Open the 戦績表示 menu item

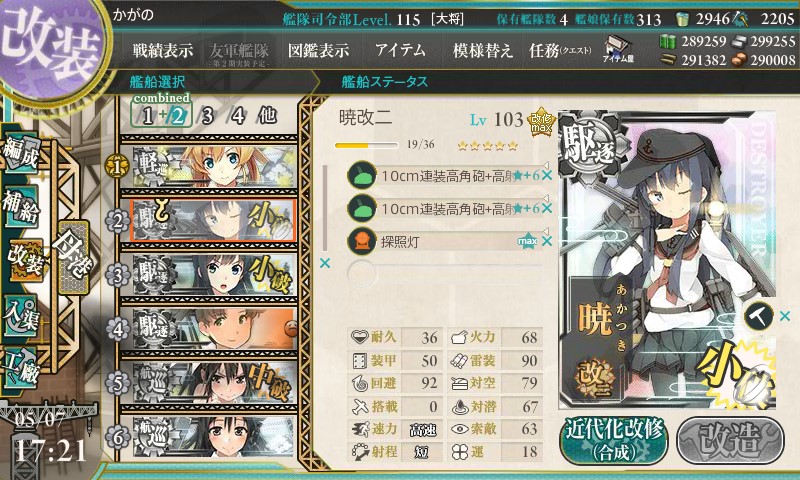point(163,50)
